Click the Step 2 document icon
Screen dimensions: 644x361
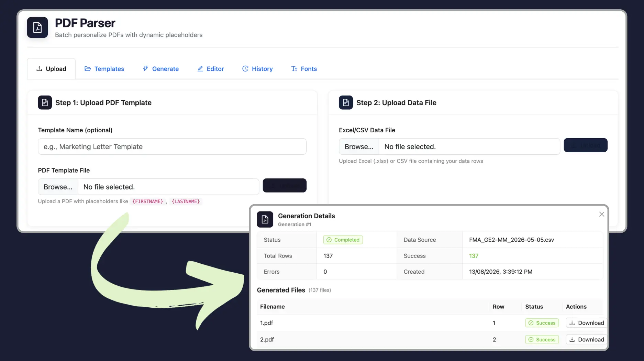[x=346, y=102]
